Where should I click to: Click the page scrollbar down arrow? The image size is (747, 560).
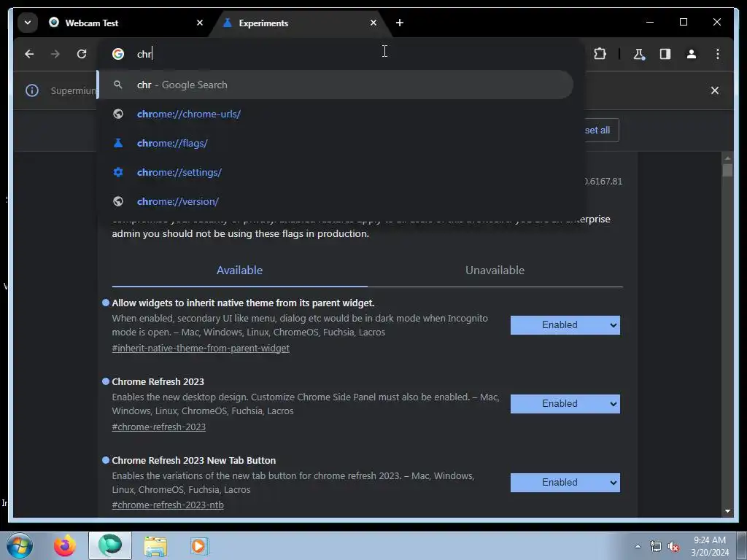[727, 511]
